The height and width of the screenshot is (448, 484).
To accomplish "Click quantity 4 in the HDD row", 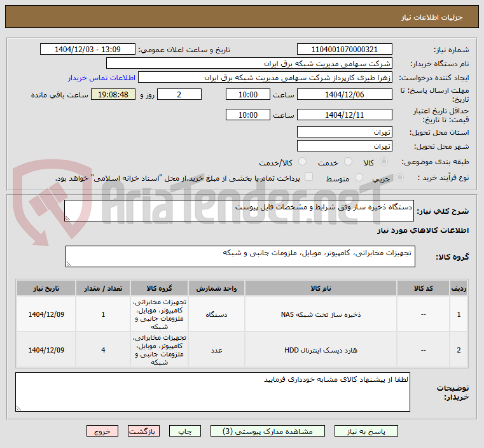I will pos(103,350).
